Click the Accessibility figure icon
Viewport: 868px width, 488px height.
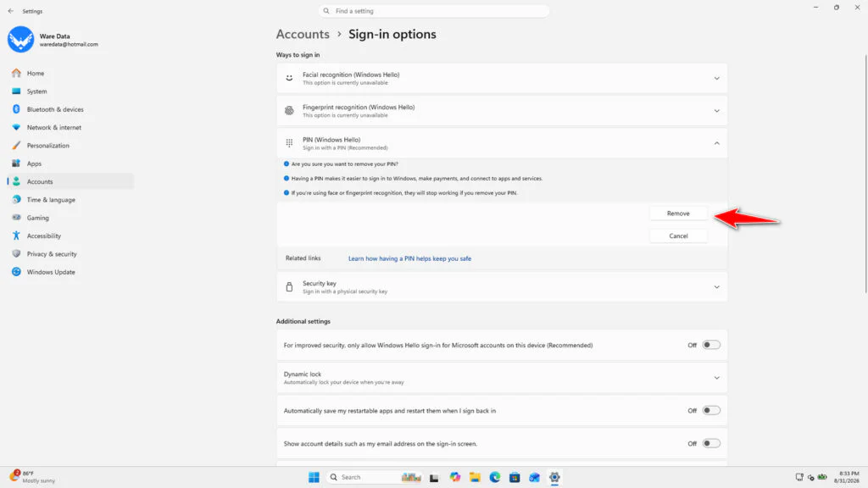(x=17, y=236)
